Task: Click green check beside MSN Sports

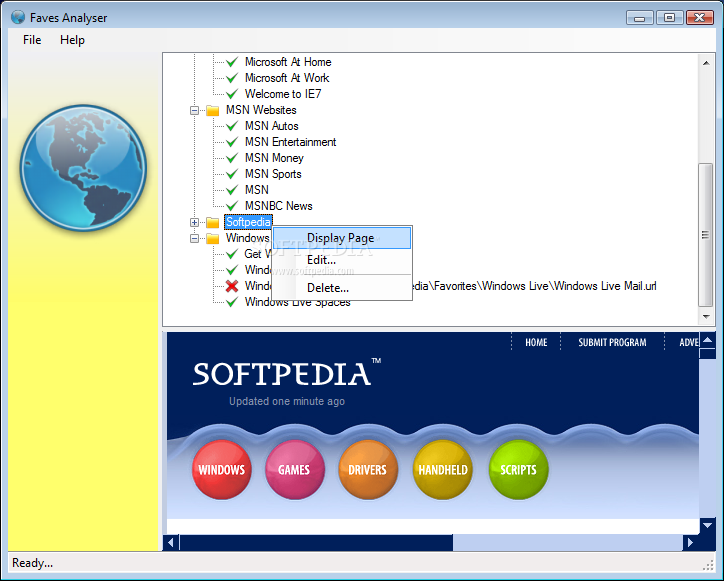Action: (232, 174)
